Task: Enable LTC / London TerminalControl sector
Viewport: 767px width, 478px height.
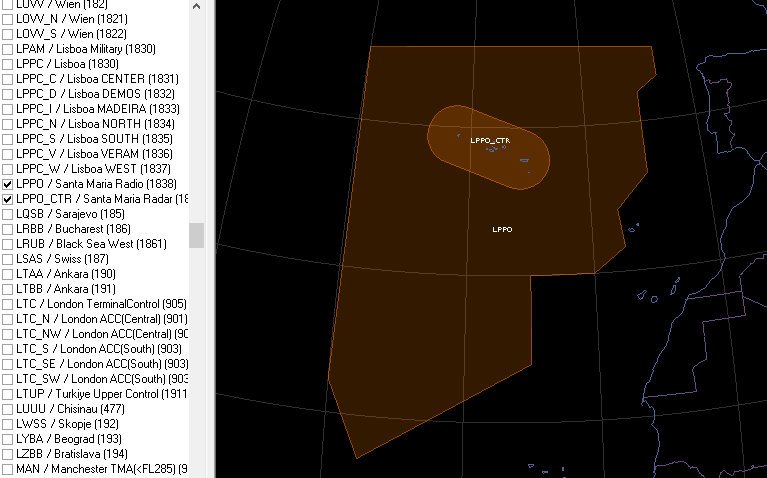Action: 8,304
